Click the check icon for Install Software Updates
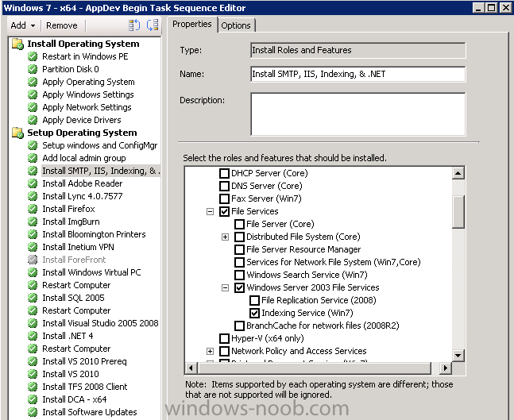This screenshot has width=514, height=420. coord(33,412)
